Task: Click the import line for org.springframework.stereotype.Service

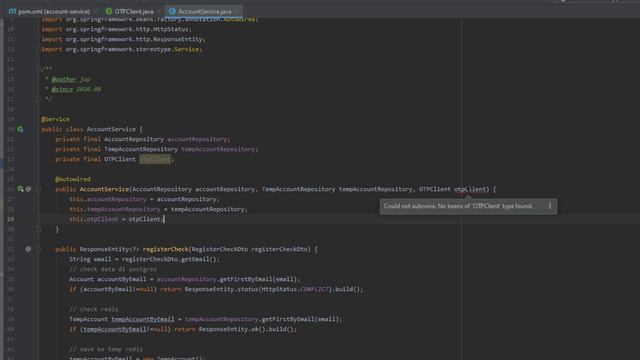Action: click(122, 49)
